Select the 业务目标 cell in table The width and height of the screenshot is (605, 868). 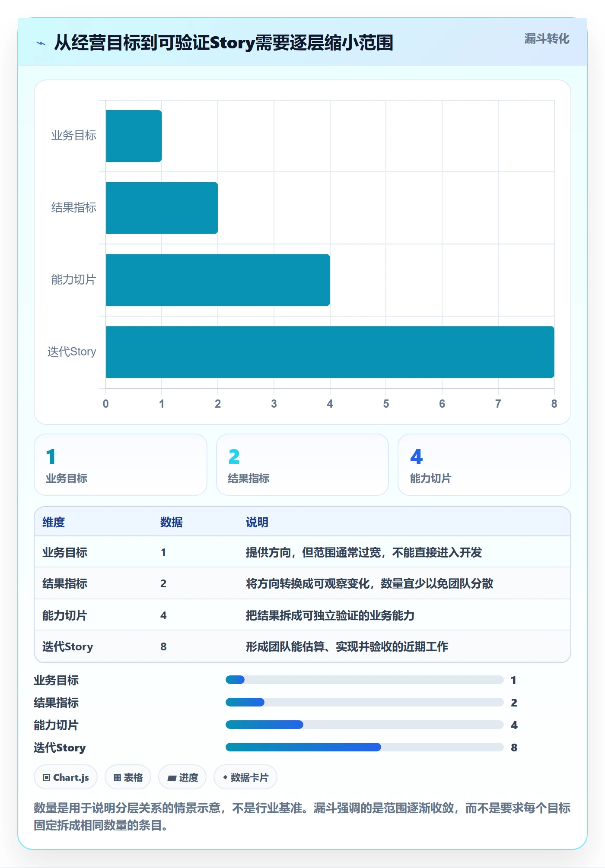pyautogui.click(x=65, y=552)
